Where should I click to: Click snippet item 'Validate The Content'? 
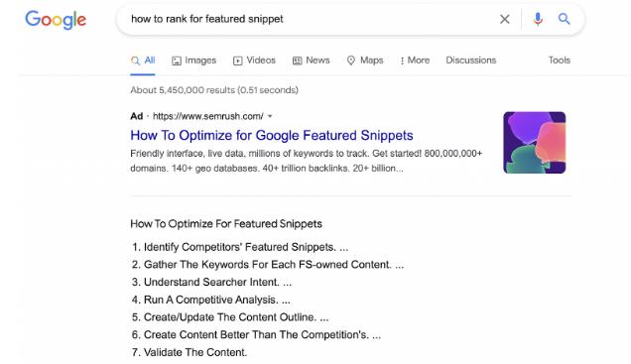tap(195, 352)
